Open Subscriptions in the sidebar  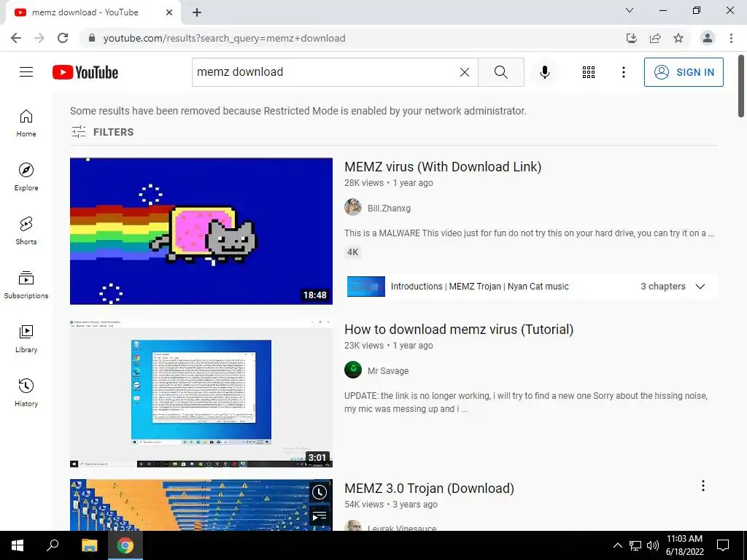click(26, 284)
